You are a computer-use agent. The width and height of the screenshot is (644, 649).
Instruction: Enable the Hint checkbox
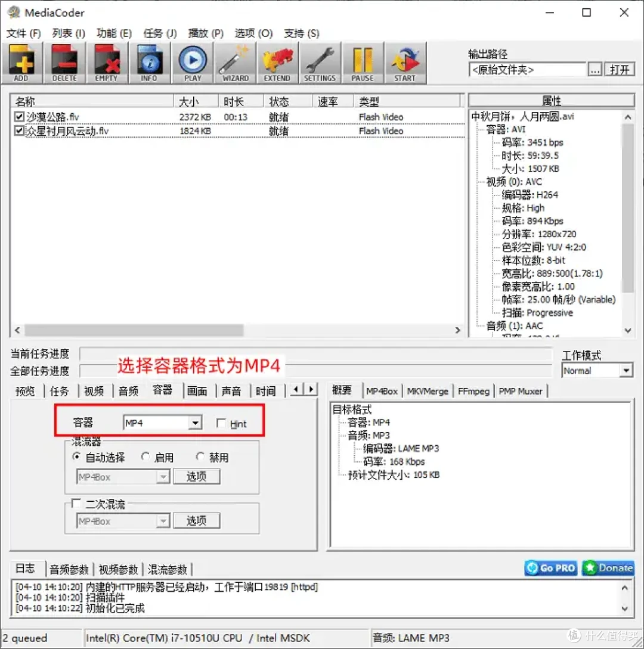pos(221,423)
